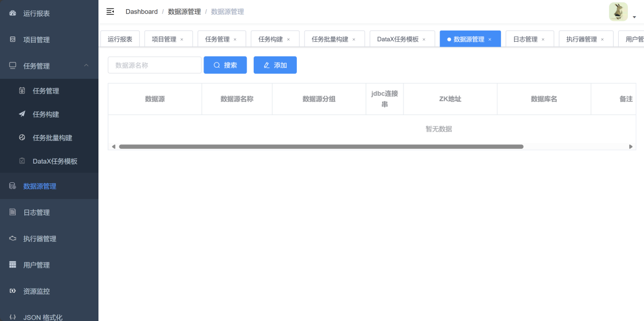This screenshot has height=321, width=644.
Task: Click the 资源监控 sidebar icon
Action: point(13,292)
